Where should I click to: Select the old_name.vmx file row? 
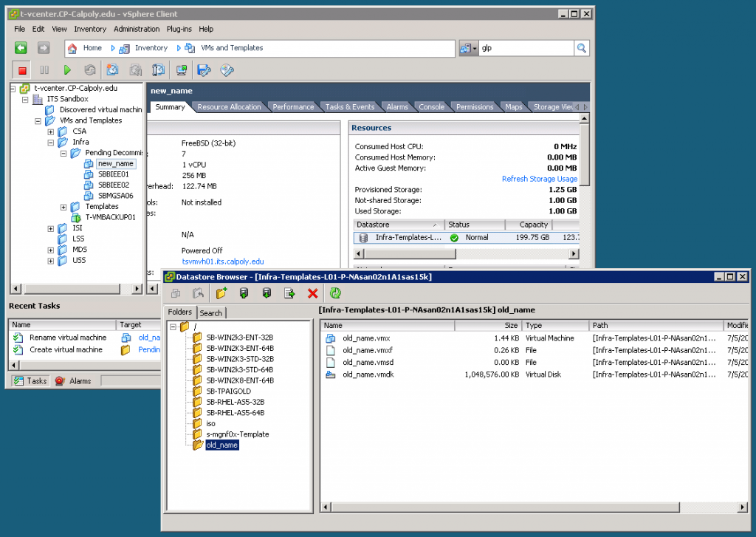pyautogui.click(x=535, y=338)
